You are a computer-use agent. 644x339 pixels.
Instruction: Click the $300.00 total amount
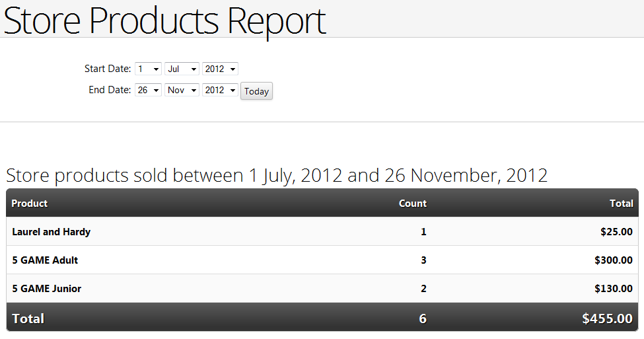[x=614, y=260]
